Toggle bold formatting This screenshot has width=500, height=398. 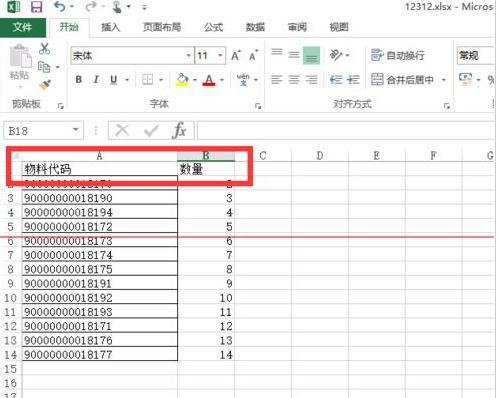(79, 80)
